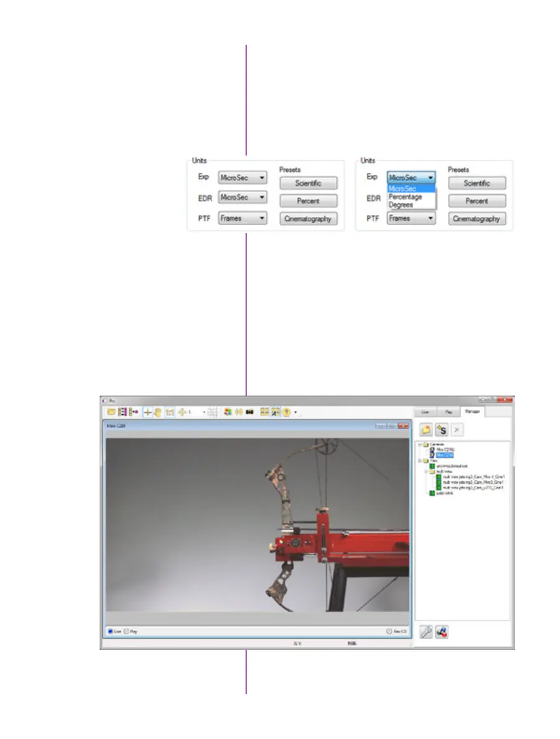The image size is (560, 739).
Task: Open the EDR units dropdown in left panel
Action: pos(243,197)
